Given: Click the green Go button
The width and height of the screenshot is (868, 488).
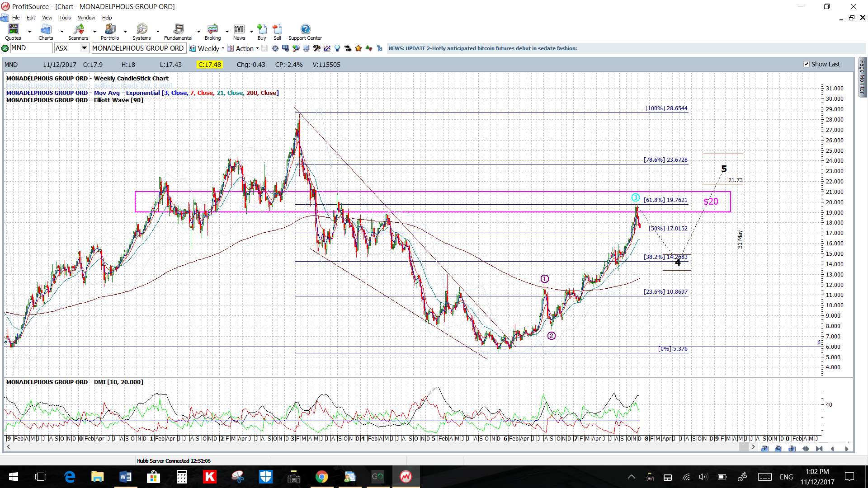Looking at the screenshot, I should click(x=5, y=48).
